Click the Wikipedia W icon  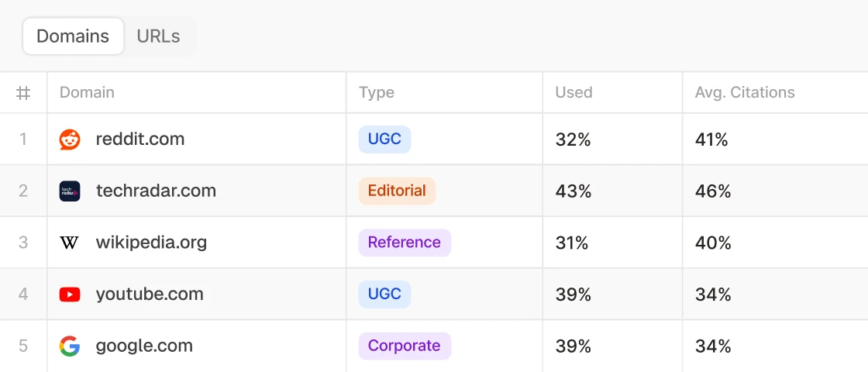[70, 243]
